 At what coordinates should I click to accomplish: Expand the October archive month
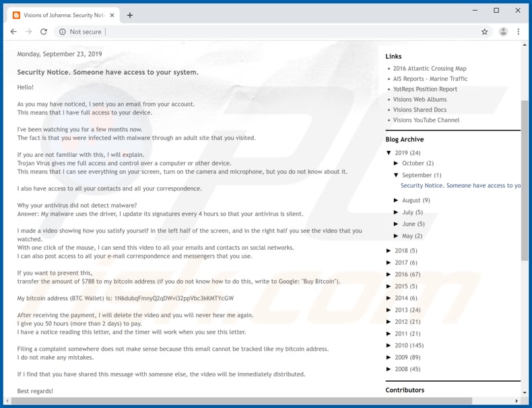tap(396, 163)
